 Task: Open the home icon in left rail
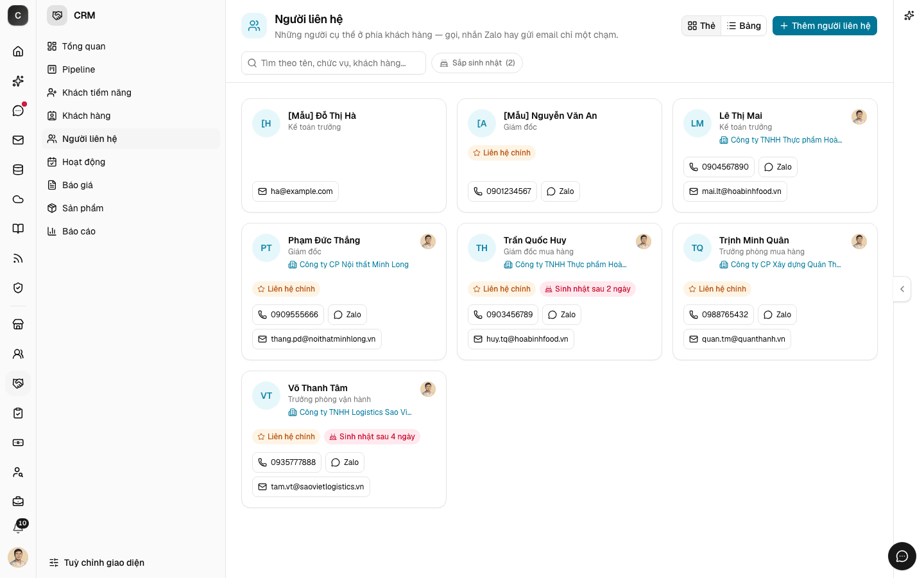(x=18, y=51)
